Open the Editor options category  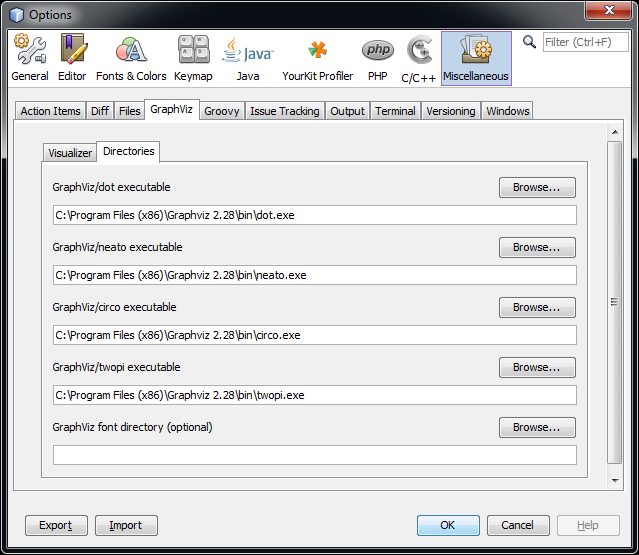pyautogui.click(x=72, y=58)
